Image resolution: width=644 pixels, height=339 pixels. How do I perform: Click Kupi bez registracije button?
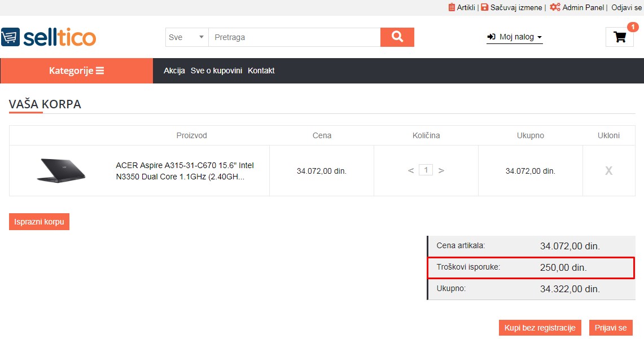click(540, 328)
